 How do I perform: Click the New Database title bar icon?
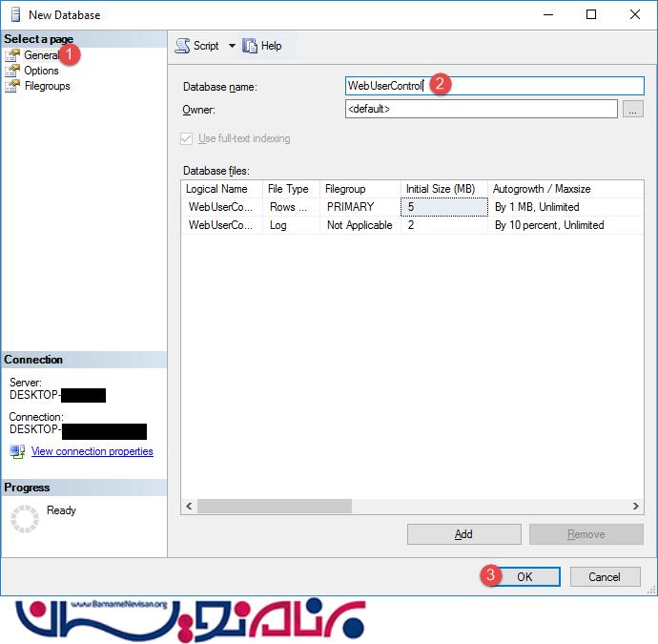[x=15, y=14]
